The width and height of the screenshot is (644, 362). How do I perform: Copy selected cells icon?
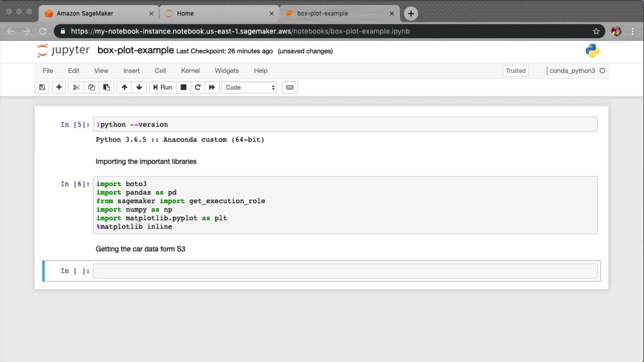(x=91, y=87)
